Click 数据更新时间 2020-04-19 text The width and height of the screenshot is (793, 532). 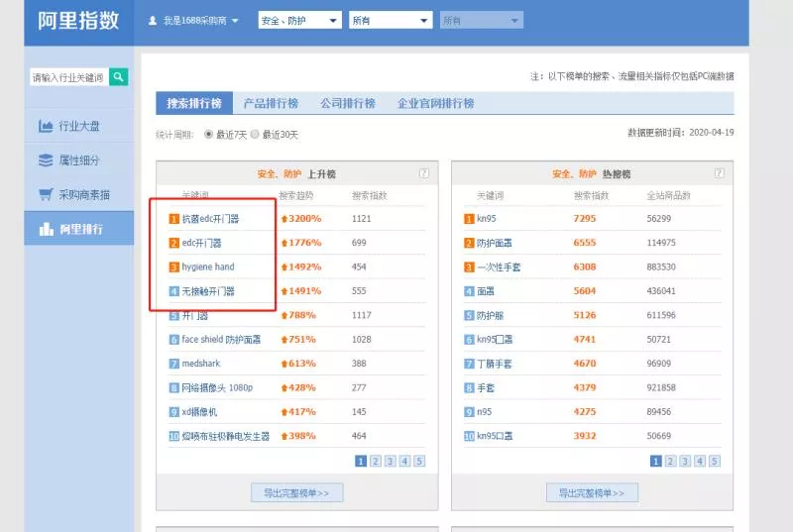(x=681, y=133)
